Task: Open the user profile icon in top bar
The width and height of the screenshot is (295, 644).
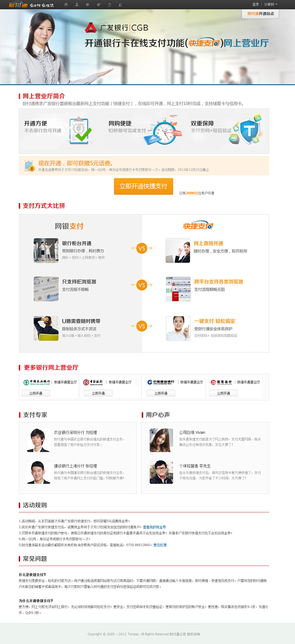Action: coord(77,4)
